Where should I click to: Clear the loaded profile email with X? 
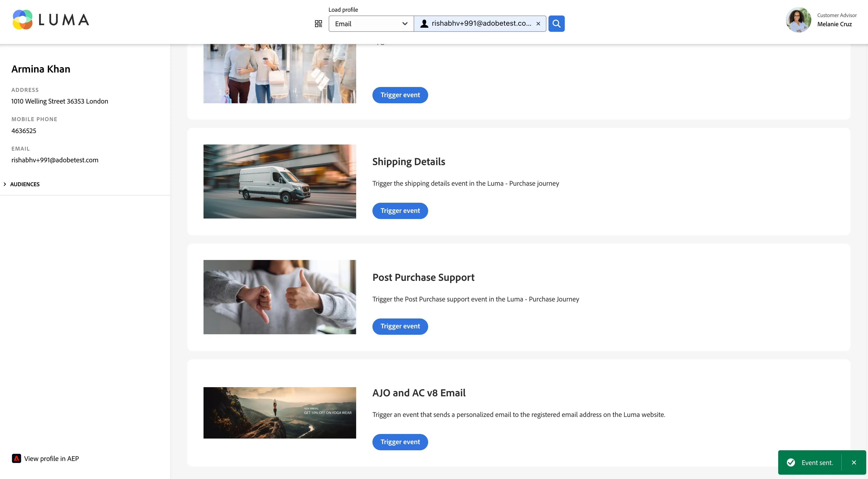(x=538, y=24)
